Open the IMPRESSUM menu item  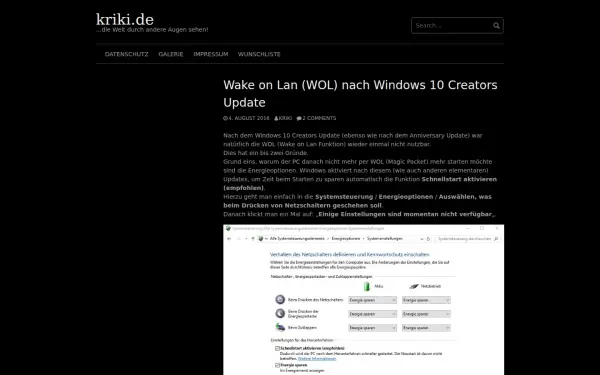(210, 54)
